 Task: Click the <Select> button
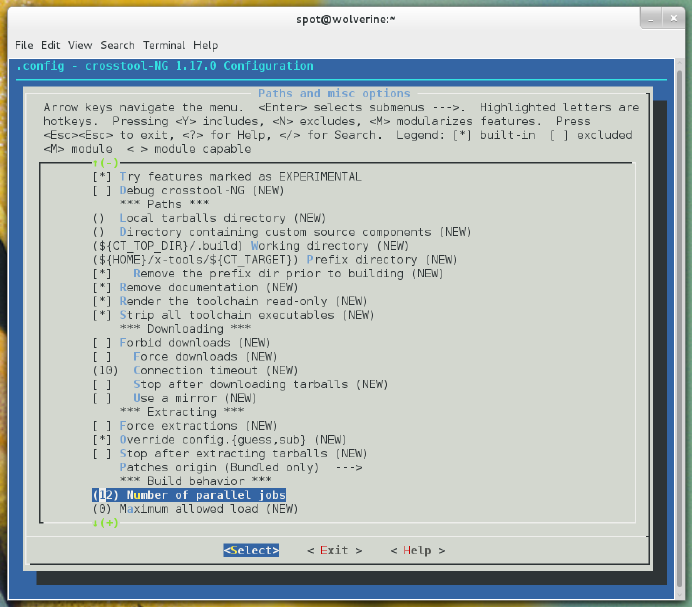pos(251,550)
